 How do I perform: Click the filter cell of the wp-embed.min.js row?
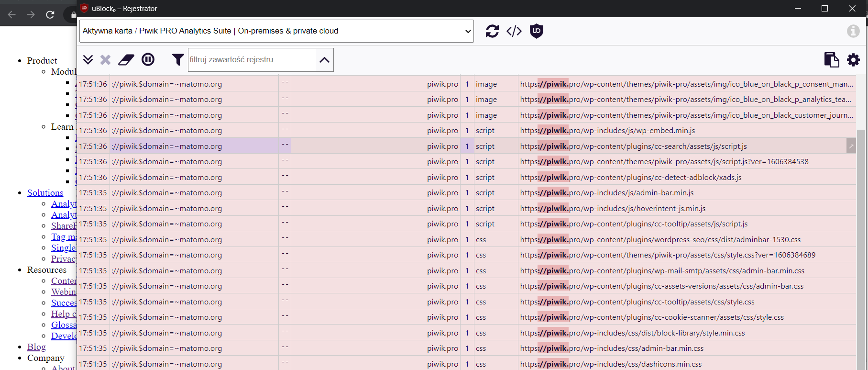(194, 131)
